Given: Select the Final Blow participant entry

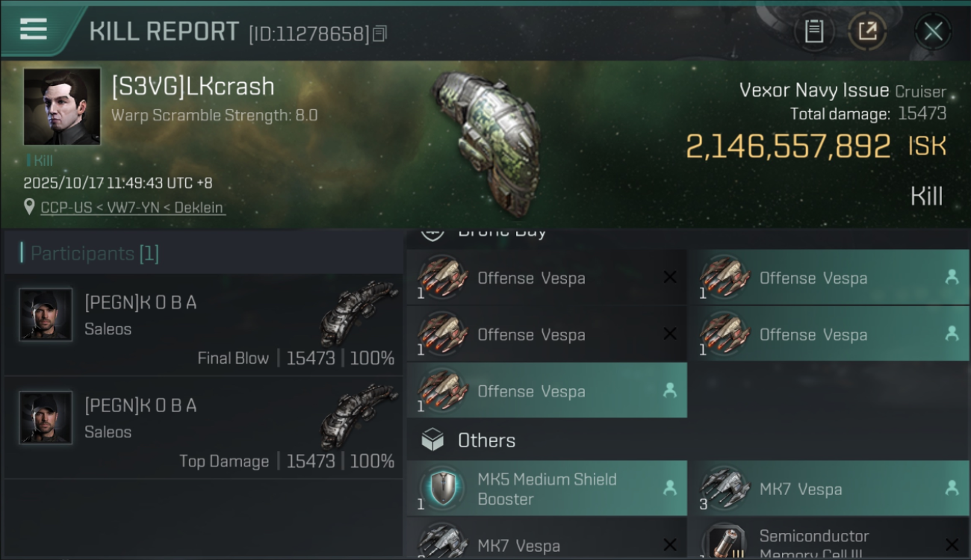Looking at the screenshot, I should 203,326.
